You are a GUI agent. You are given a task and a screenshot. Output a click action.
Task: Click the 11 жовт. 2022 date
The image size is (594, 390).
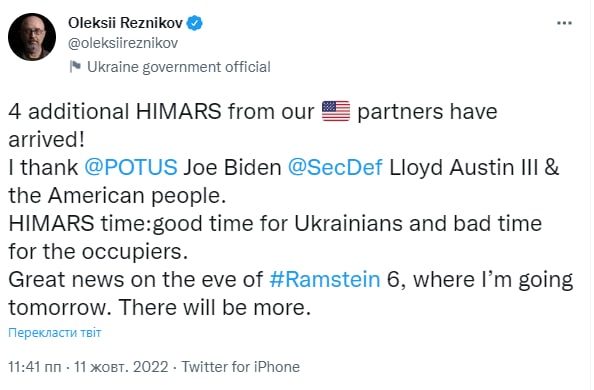point(121,367)
